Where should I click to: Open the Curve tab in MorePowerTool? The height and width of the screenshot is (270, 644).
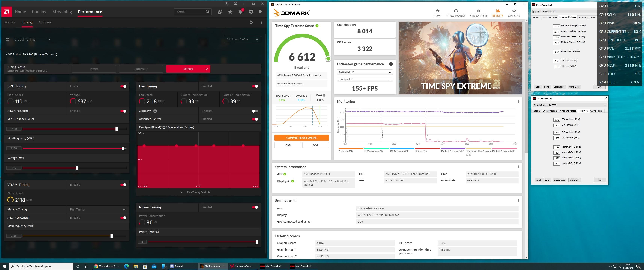pos(593,111)
